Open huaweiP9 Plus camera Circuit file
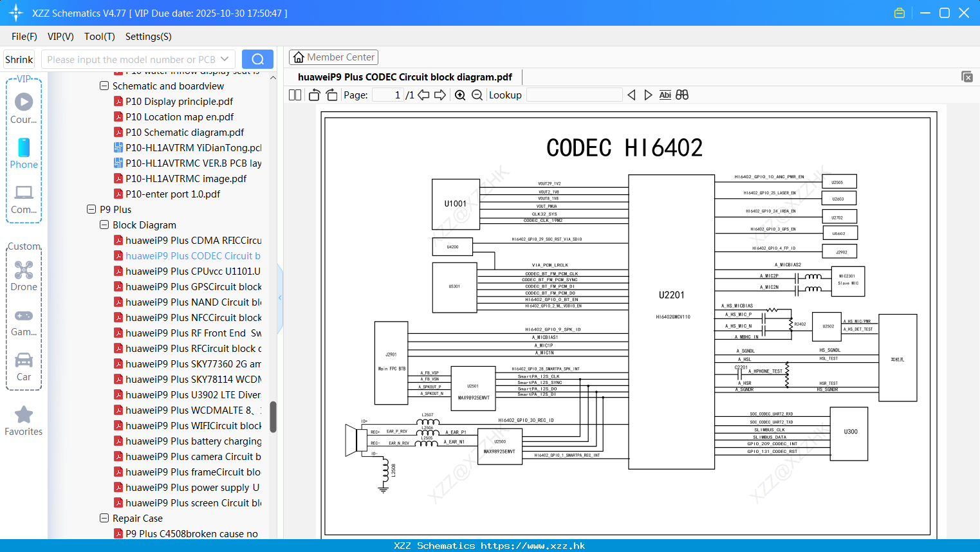Viewport: 980px width, 552px height. tap(187, 456)
